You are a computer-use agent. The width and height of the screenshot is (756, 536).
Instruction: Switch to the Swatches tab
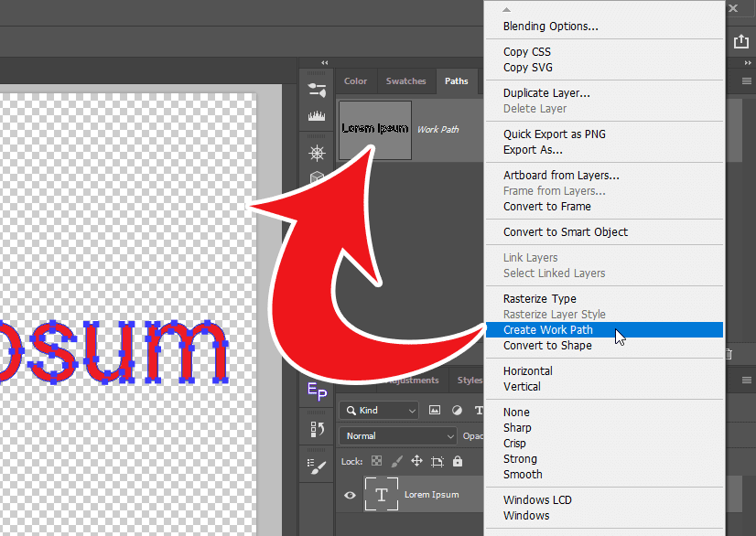coord(406,81)
